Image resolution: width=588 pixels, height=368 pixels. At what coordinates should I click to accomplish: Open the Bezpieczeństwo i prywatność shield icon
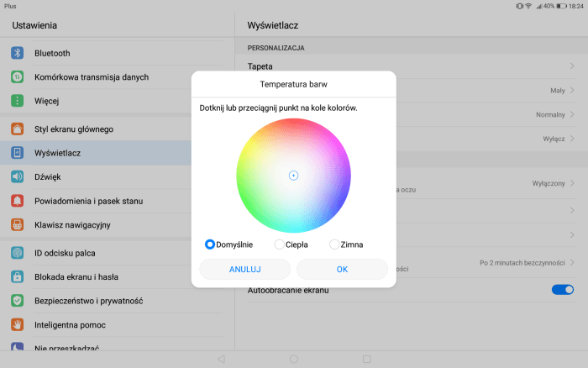point(17,300)
